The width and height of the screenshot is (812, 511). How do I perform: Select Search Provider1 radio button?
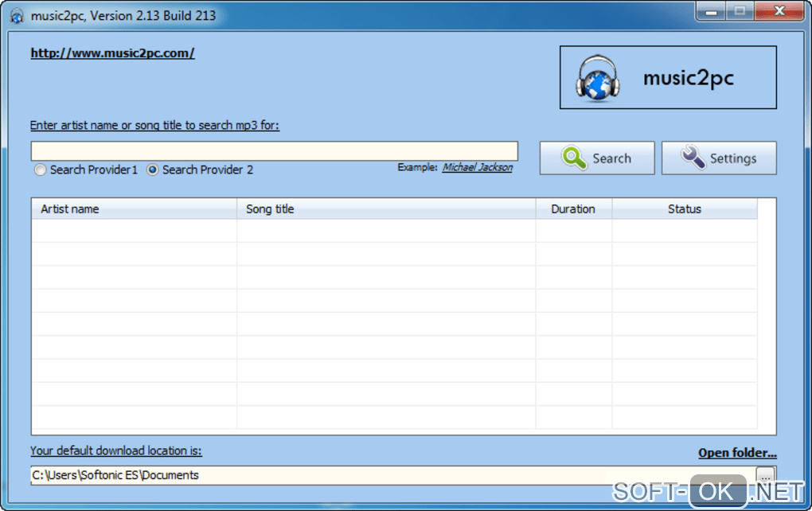pyautogui.click(x=40, y=170)
